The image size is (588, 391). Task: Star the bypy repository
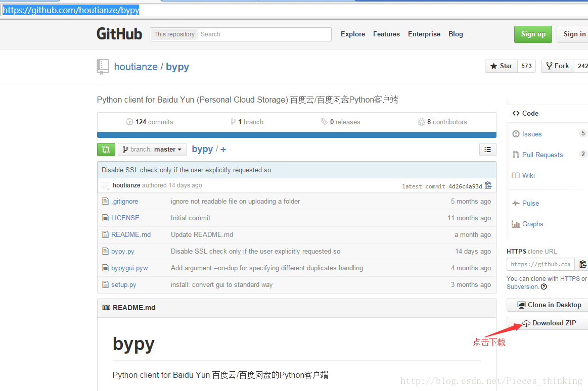tap(501, 66)
